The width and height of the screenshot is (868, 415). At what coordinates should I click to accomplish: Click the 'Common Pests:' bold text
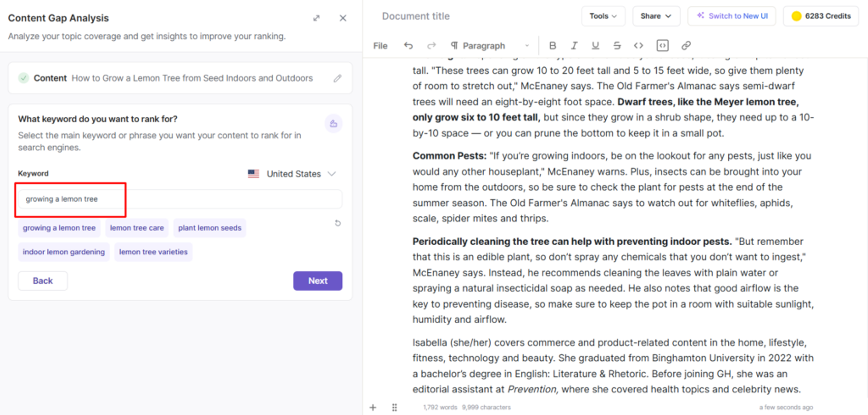tap(449, 156)
